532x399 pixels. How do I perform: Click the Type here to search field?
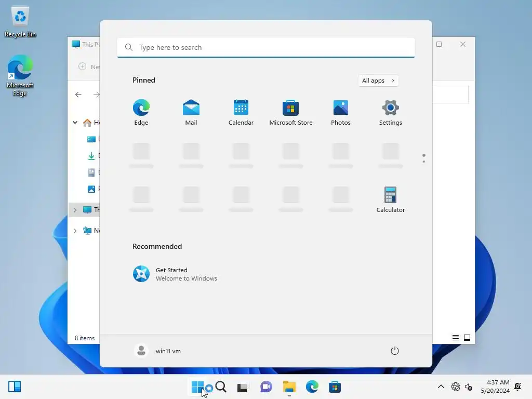[266, 47]
